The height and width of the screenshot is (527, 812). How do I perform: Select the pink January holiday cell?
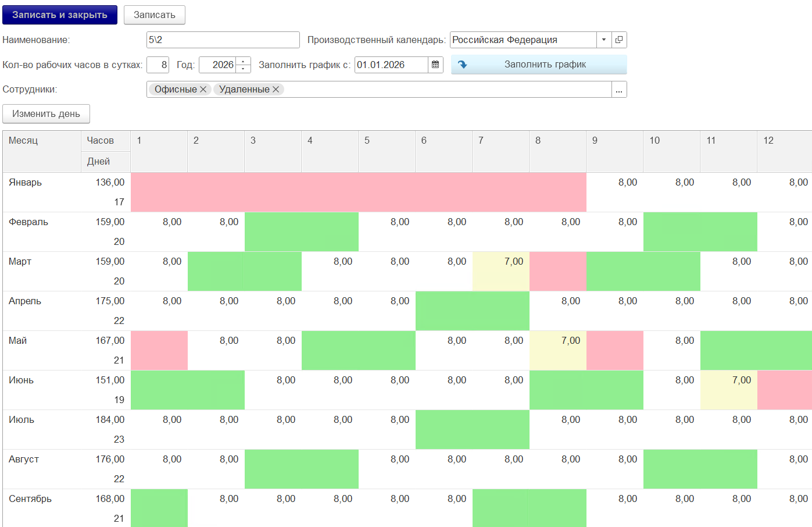[358, 192]
